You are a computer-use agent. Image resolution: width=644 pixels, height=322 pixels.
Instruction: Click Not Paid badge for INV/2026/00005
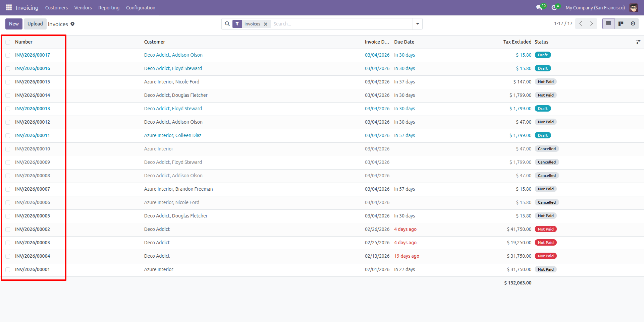click(x=546, y=216)
